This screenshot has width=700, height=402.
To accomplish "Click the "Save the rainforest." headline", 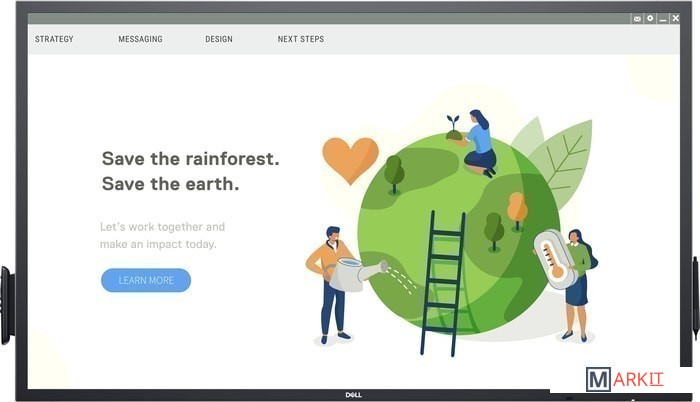I will [191, 159].
